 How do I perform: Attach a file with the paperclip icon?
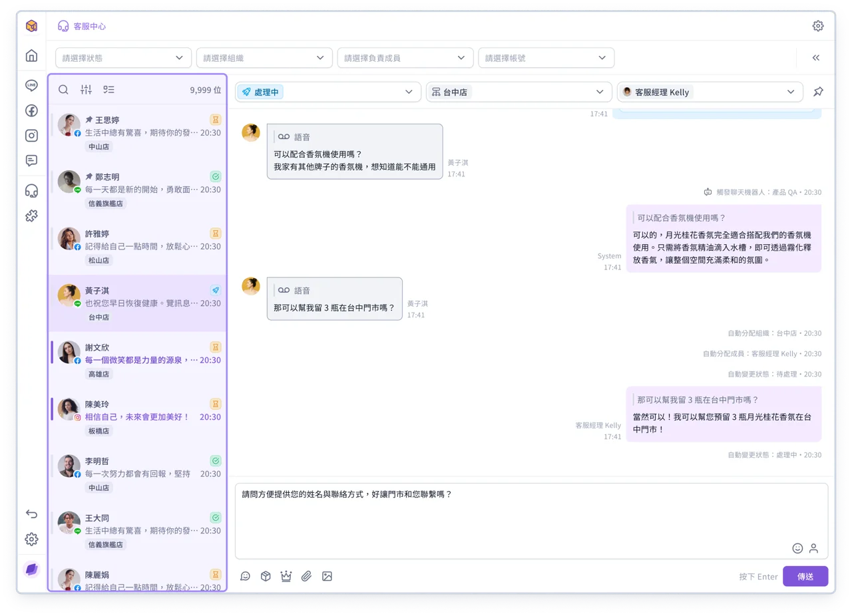pyautogui.click(x=306, y=576)
